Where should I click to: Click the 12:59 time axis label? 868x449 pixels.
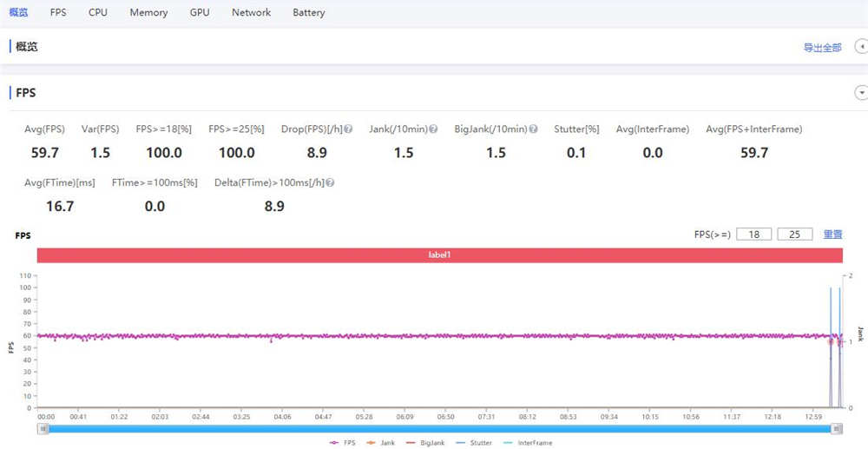814,416
